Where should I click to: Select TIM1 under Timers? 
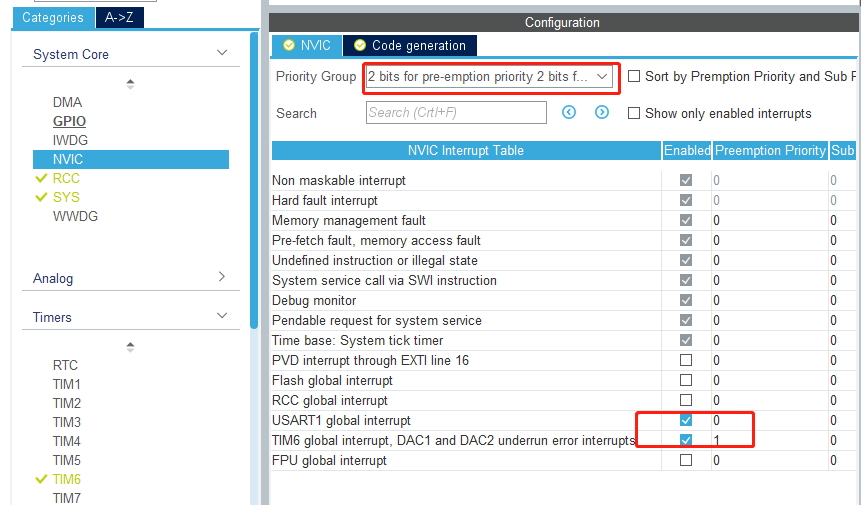click(x=66, y=384)
